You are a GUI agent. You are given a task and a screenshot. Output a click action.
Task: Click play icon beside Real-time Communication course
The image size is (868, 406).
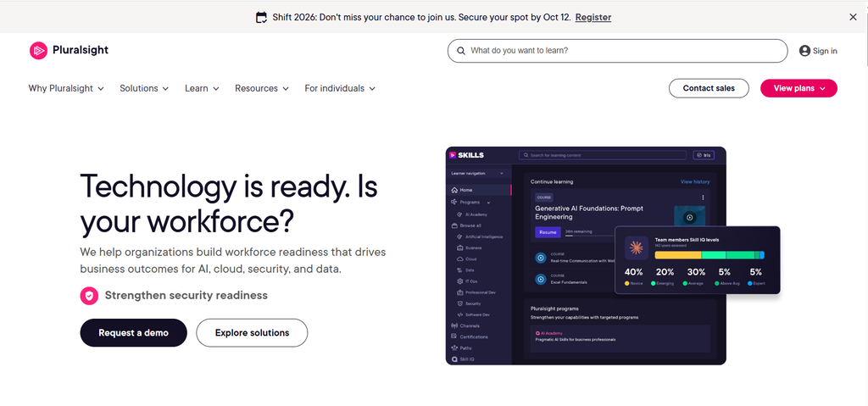pyautogui.click(x=541, y=259)
